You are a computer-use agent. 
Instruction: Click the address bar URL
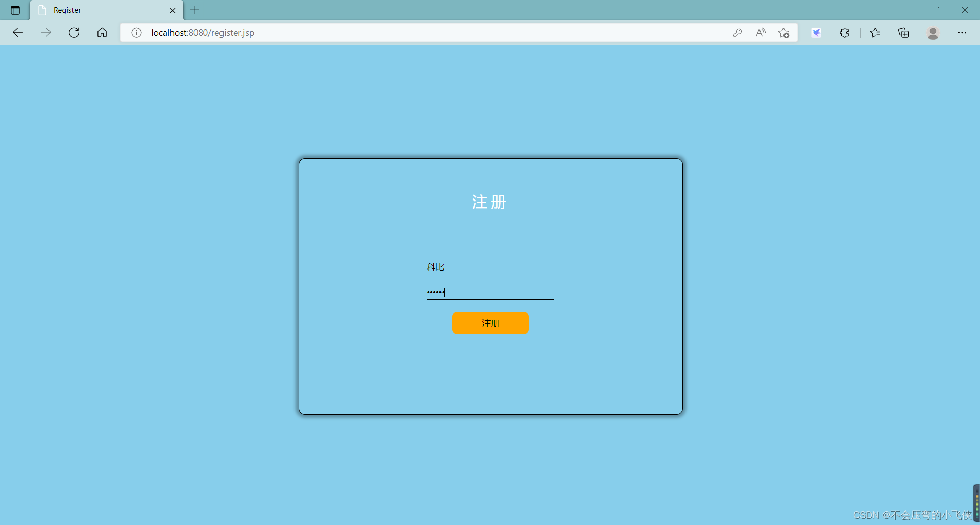203,33
